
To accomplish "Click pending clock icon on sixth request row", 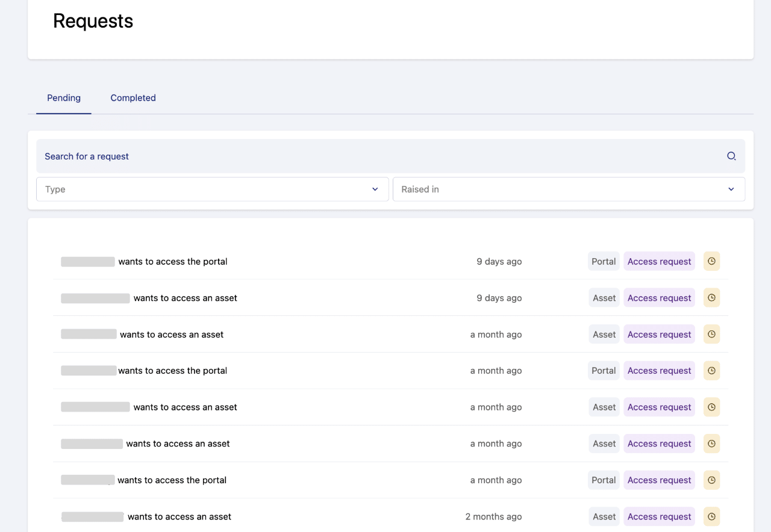I will pyautogui.click(x=711, y=444).
